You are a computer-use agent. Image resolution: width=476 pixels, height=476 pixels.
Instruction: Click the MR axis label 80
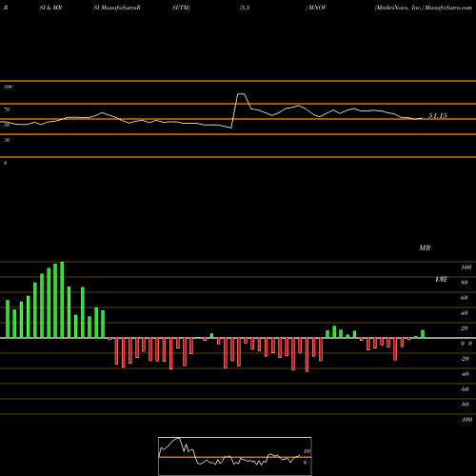pyautogui.click(x=465, y=283)
